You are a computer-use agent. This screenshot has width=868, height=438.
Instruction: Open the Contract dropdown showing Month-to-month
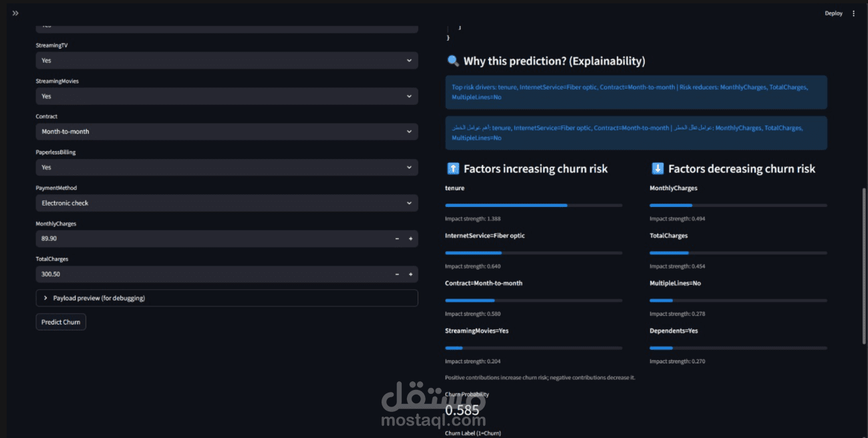click(227, 132)
